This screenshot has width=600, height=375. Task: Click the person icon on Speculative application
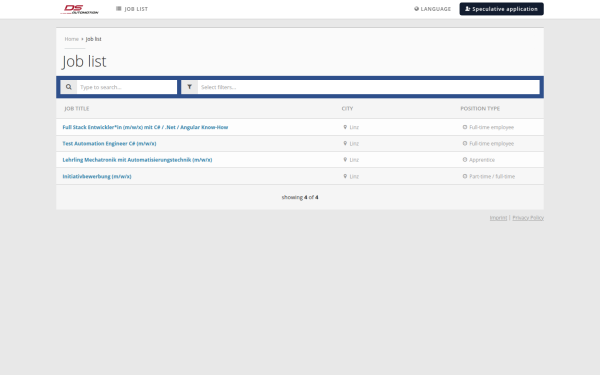click(x=468, y=9)
